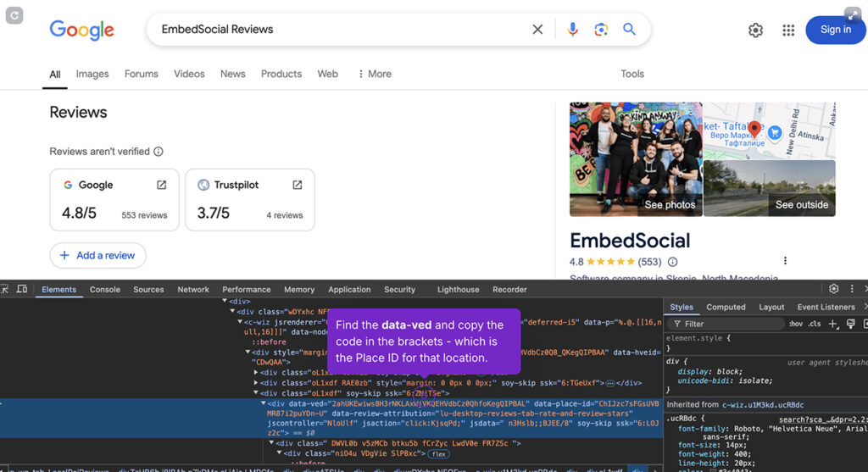Select the DevTools Application tab
Viewport: 868px width, 472px height.
coord(349,290)
